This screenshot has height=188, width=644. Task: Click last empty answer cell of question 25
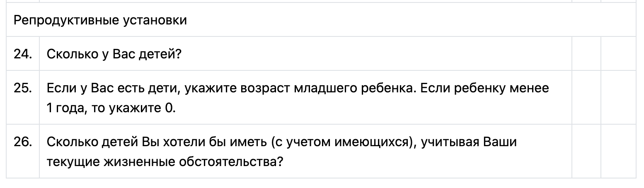618,97
